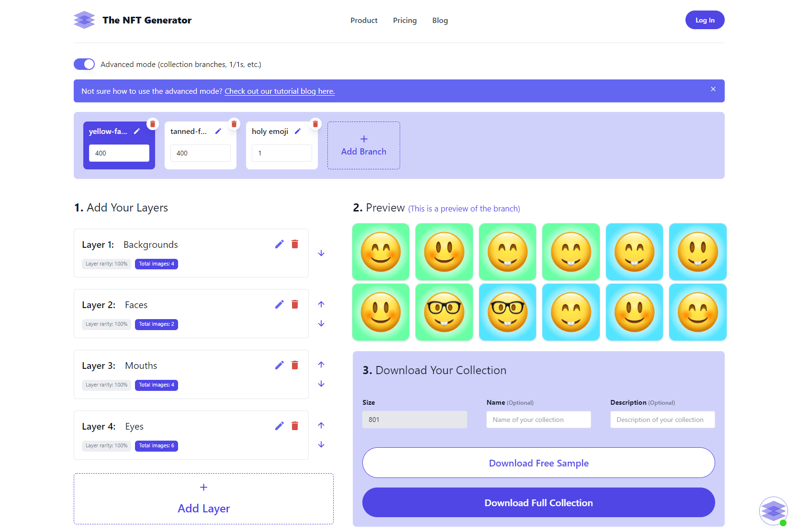Click Mouths Total images: 4 badge
This screenshot has height=532, width=797.
157,385
